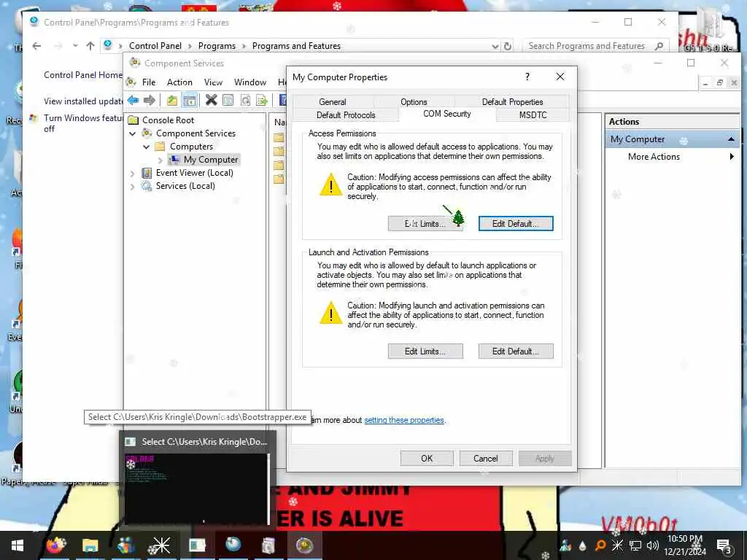
Task: Open the setting these properties link
Action: (404, 420)
